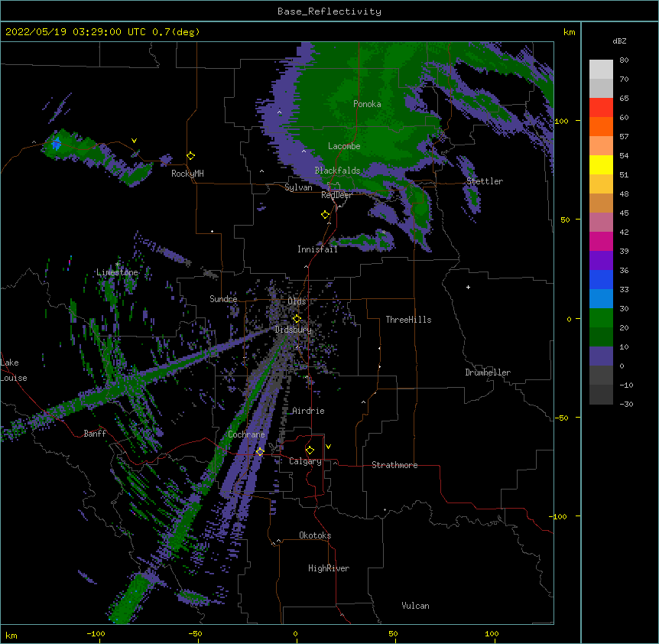The image size is (659, 644).
Task: Click the 0.7(deg) elevation angle text
Action: tap(176, 32)
